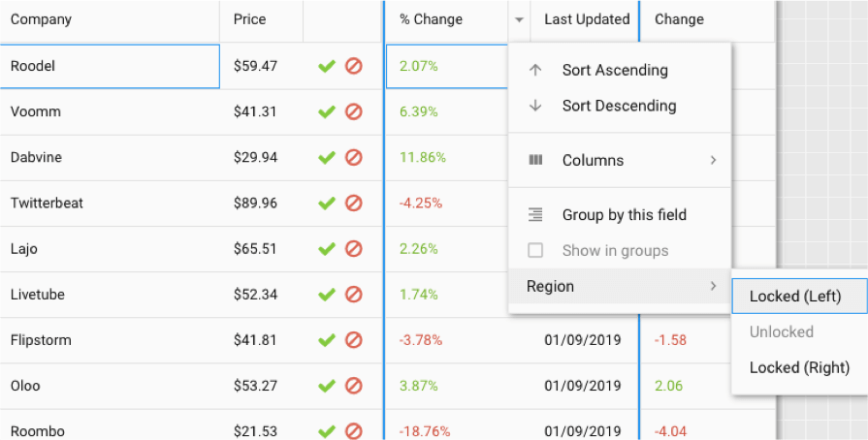Image resolution: width=868 pixels, height=440 pixels.
Task: Expand the Columns submenu chevron
Action: tap(713, 160)
